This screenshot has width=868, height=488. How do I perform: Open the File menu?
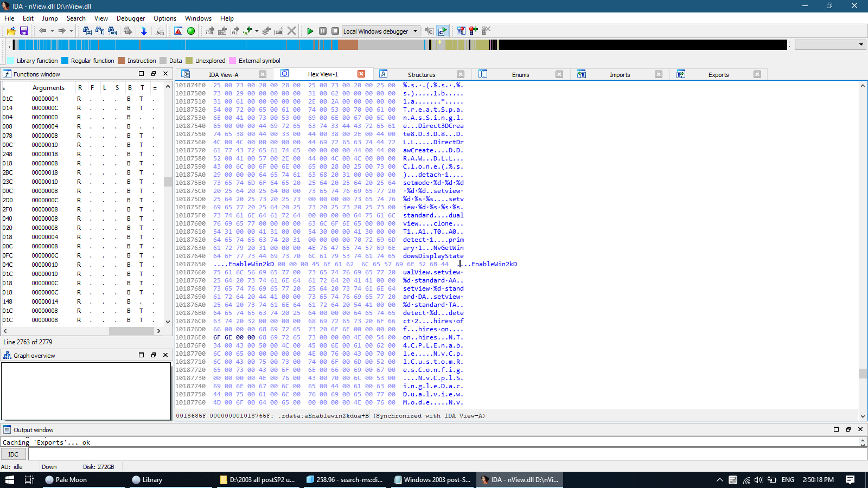tap(9, 18)
